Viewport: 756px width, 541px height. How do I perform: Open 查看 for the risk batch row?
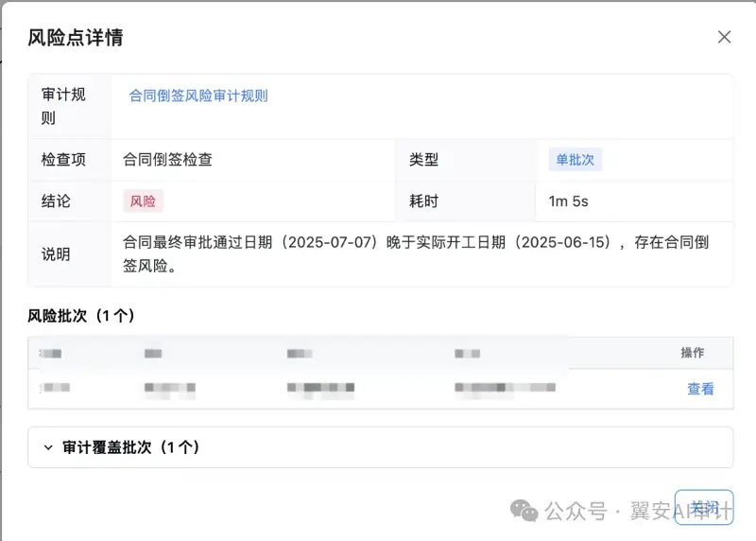coord(700,389)
